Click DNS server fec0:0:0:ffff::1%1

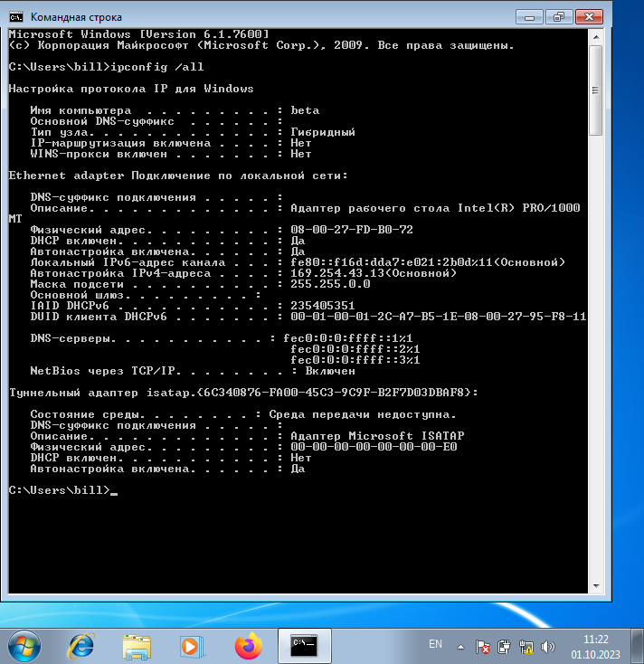pyautogui.click(x=347, y=338)
